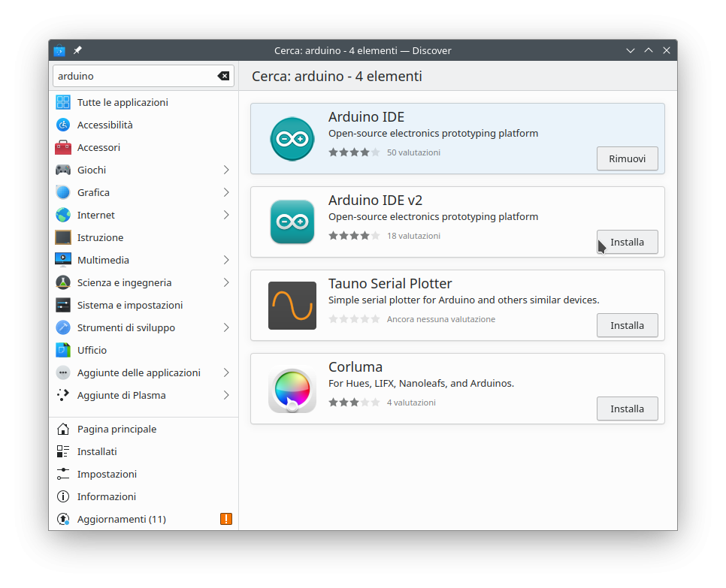Open the Arduino IDE v2 title
This screenshot has width=726, height=588.
(x=376, y=201)
